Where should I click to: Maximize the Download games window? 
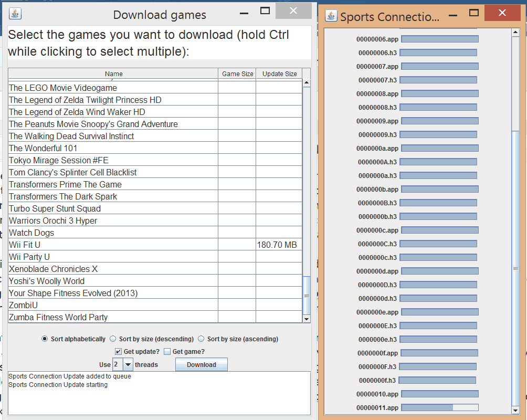[265, 10]
